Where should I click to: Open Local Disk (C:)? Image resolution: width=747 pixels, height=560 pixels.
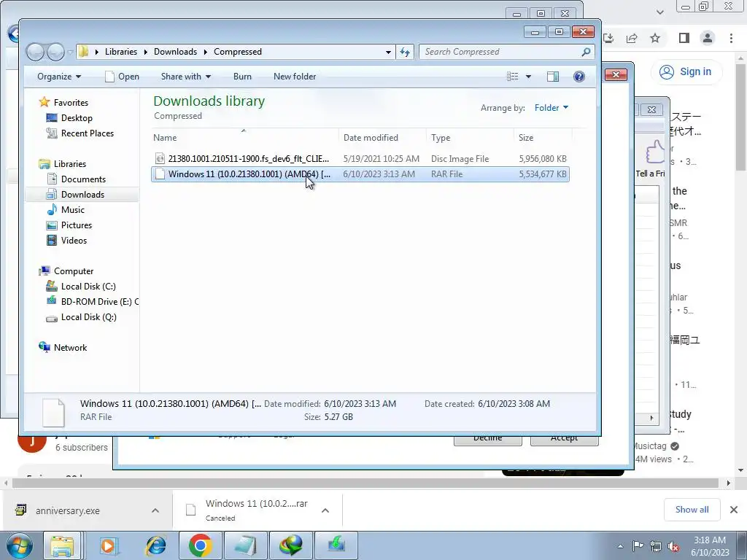(88, 286)
